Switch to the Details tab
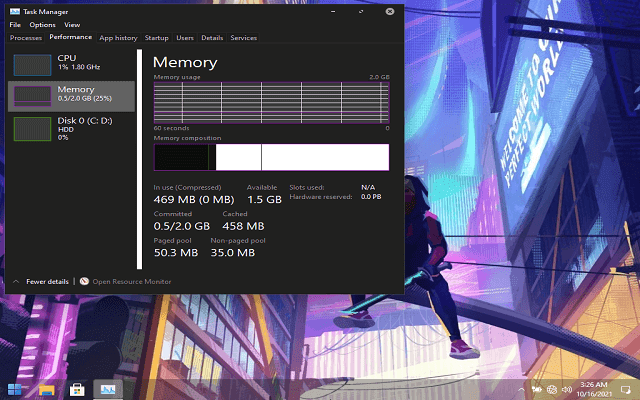Viewport: 640px width, 400px height. (x=212, y=38)
